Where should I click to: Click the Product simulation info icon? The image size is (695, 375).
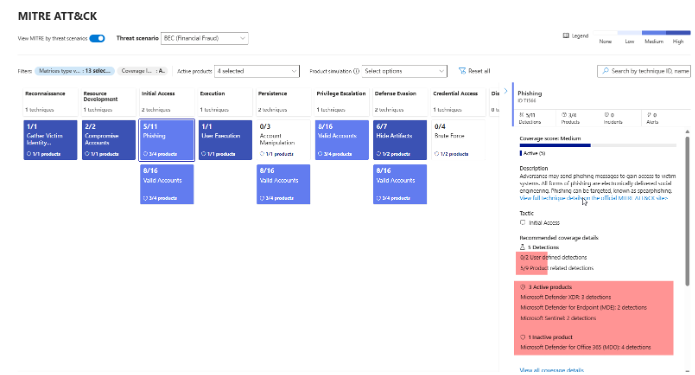356,71
